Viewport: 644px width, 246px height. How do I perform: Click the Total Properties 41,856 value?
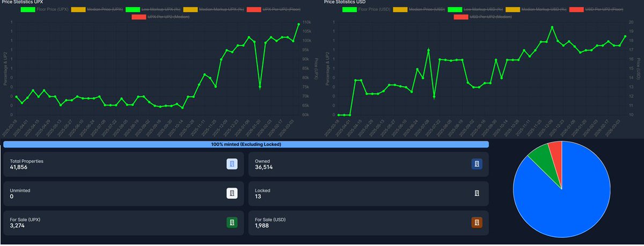(x=19, y=168)
